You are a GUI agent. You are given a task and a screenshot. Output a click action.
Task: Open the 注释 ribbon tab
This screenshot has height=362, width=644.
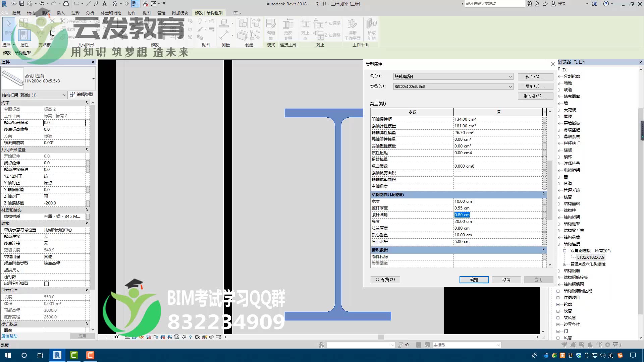point(75,13)
